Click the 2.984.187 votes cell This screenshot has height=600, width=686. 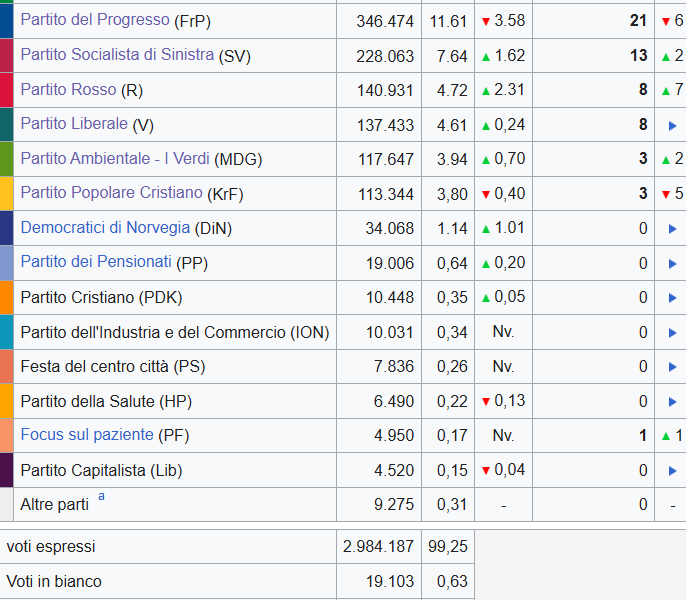pyautogui.click(x=378, y=547)
